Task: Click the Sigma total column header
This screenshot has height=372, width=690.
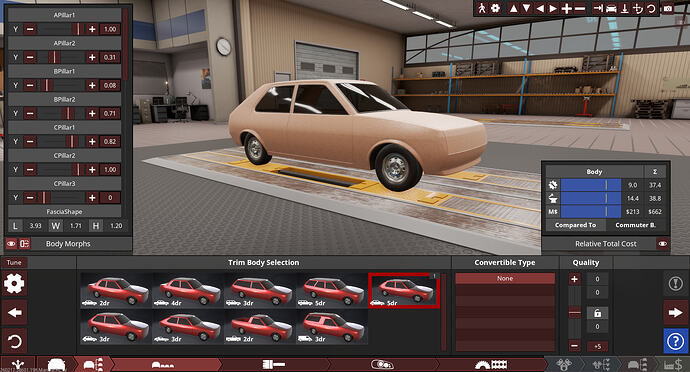Action: [x=655, y=172]
